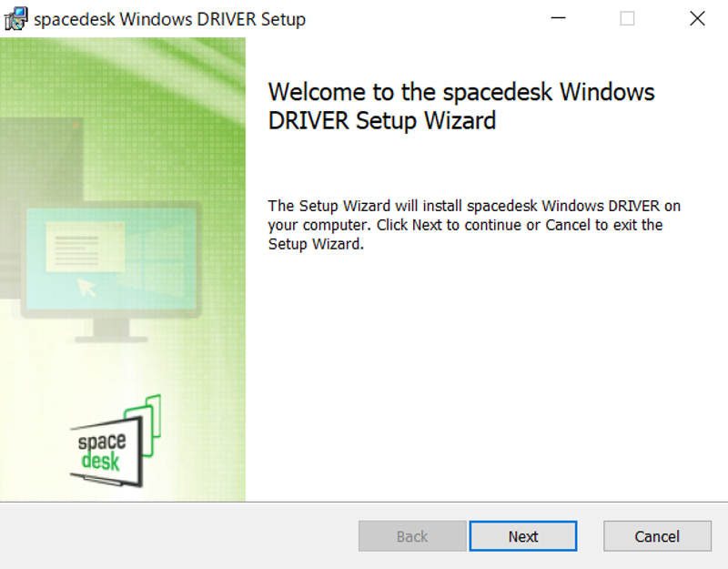The image size is (728, 569).
Task: Click the disabled maximize button in the title bar
Action: [627, 18]
